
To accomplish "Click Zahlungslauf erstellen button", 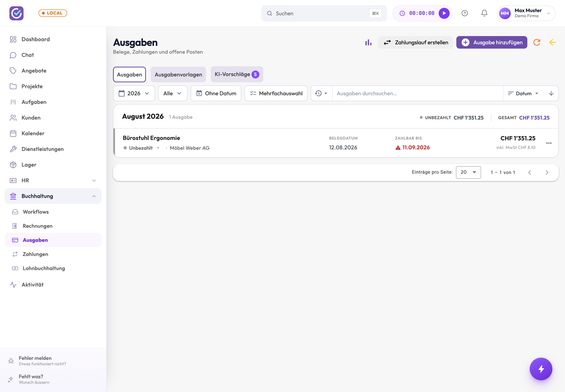I will coord(416,43).
